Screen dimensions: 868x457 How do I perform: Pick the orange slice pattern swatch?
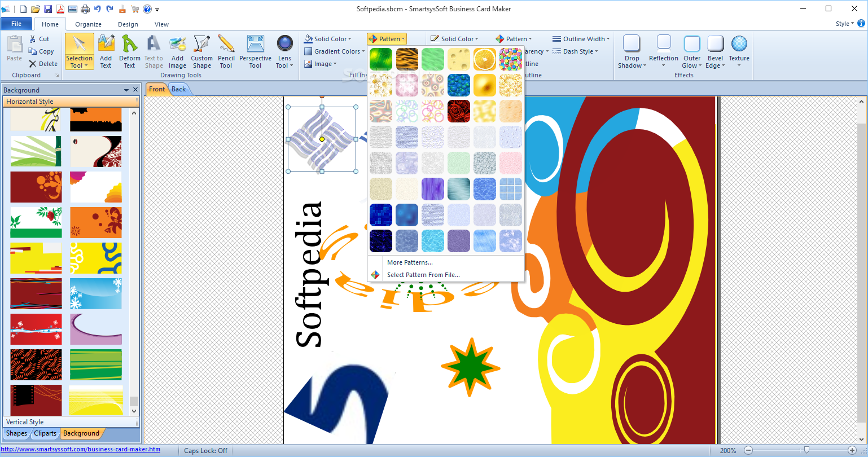point(485,59)
